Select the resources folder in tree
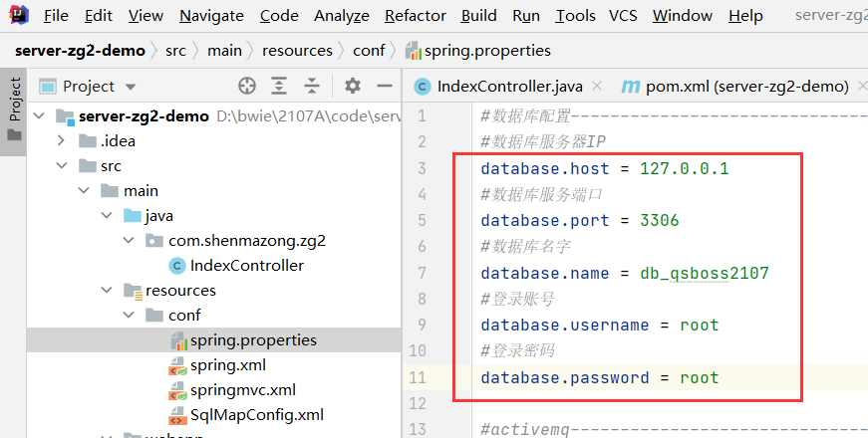 click(x=180, y=291)
